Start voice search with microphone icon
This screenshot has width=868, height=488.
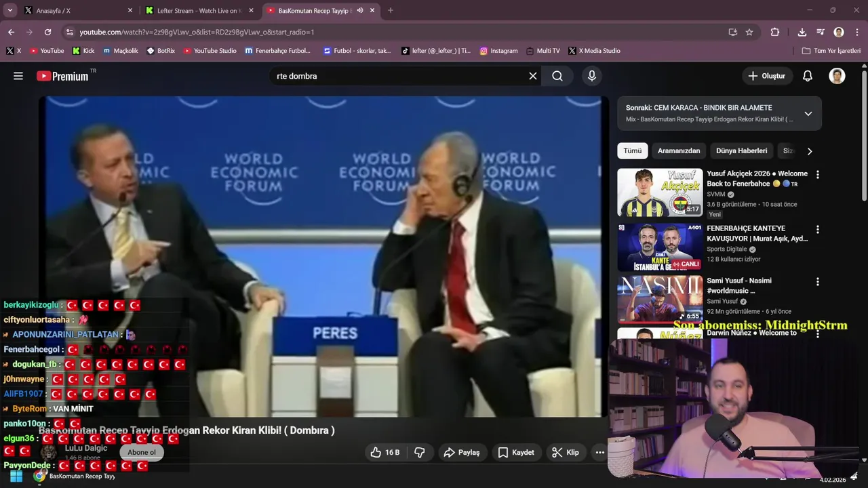(592, 76)
